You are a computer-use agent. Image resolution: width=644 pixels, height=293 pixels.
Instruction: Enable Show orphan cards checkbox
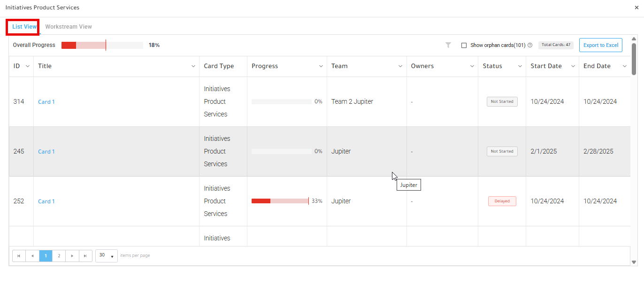coord(464,46)
